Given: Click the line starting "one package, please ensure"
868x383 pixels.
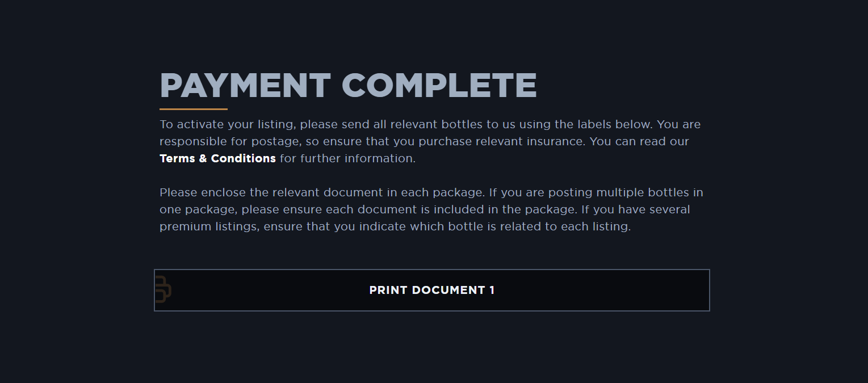Looking at the screenshot, I should click(x=425, y=209).
